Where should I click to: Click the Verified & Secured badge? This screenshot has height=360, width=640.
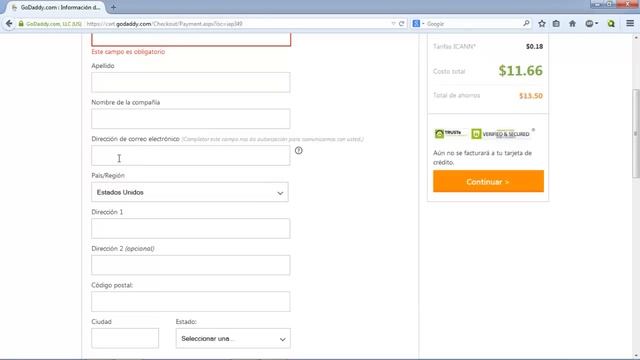(x=501, y=133)
